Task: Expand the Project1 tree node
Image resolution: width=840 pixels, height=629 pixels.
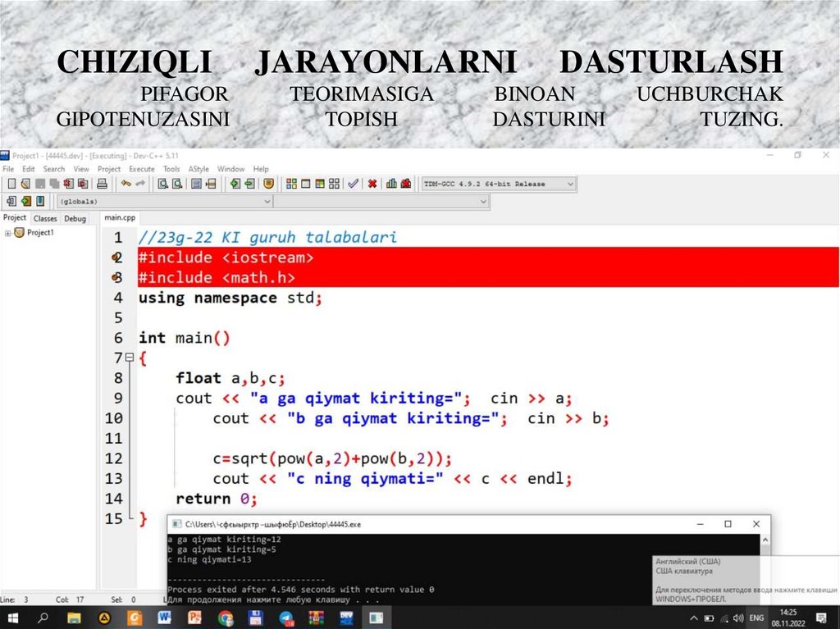Action: coord(8,233)
